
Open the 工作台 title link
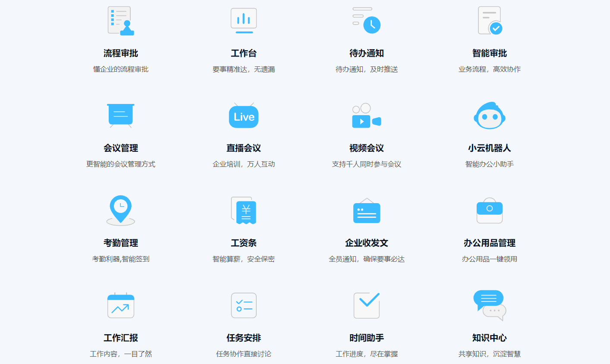[x=244, y=53]
